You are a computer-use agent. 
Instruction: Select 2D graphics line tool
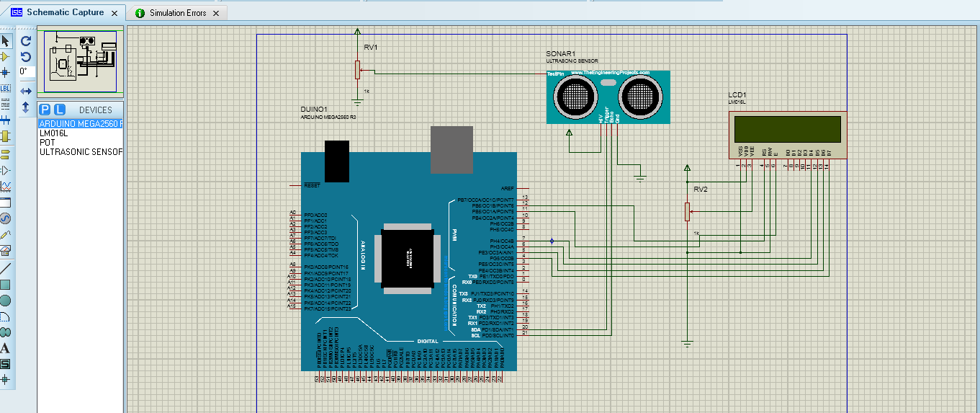pyautogui.click(x=5, y=268)
